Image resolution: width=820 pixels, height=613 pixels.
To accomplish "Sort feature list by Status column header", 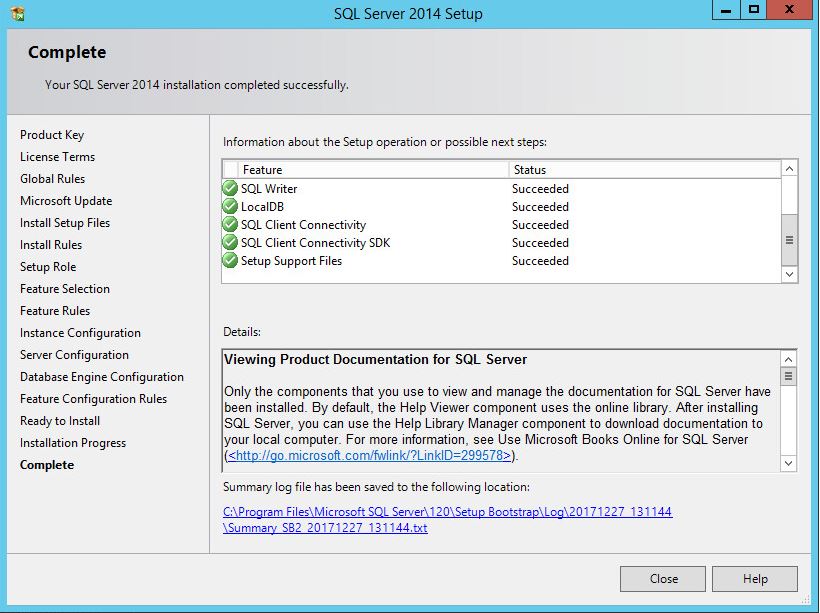I will pos(645,169).
